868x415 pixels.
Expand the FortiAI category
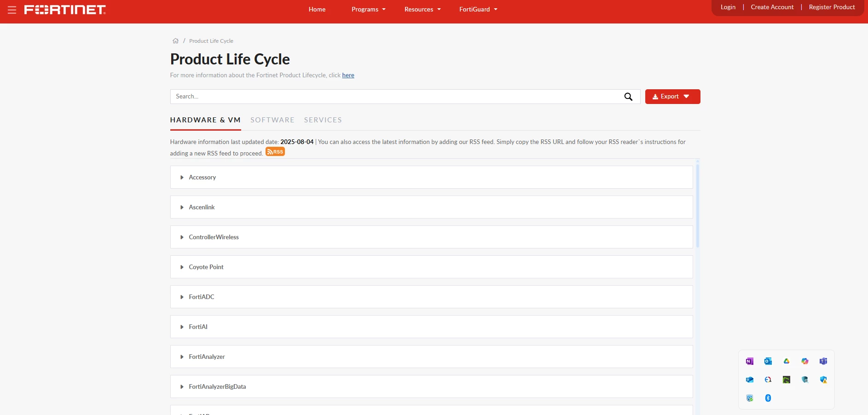click(x=431, y=327)
